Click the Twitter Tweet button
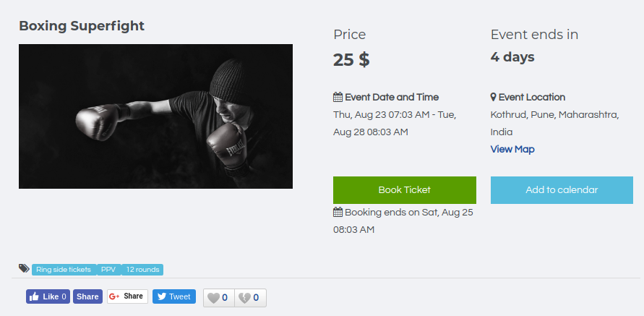The image size is (644, 316). (x=174, y=296)
